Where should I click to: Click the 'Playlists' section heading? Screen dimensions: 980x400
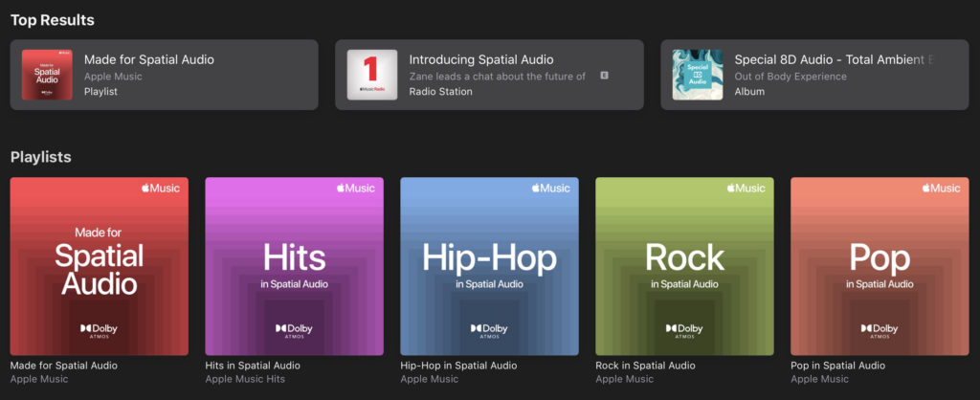click(40, 157)
